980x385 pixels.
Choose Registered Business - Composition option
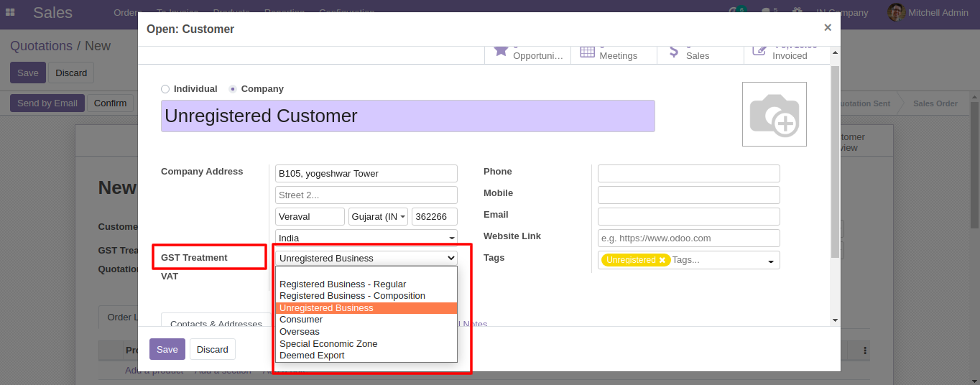pyautogui.click(x=366, y=296)
